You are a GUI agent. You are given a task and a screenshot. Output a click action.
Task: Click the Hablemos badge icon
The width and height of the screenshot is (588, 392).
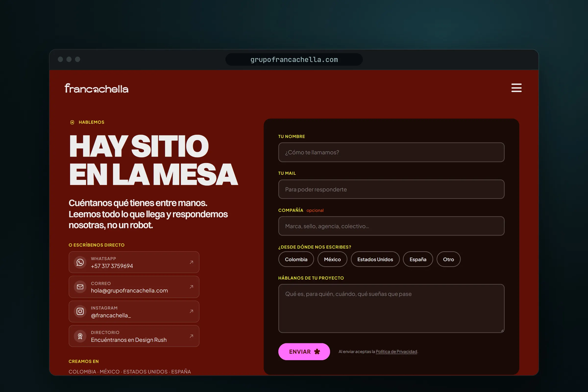72,122
